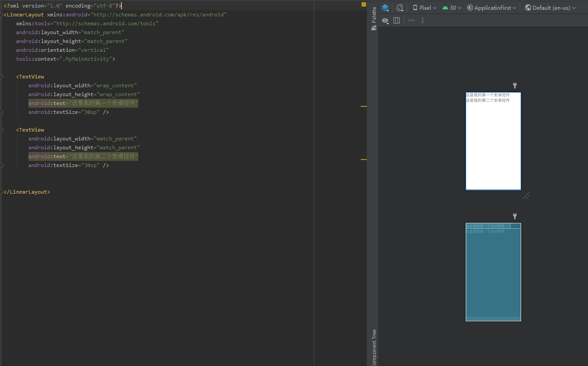
Task: Click the fold marker at closing LinearLayout tag
Action: pyautogui.click(x=1, y=192)
